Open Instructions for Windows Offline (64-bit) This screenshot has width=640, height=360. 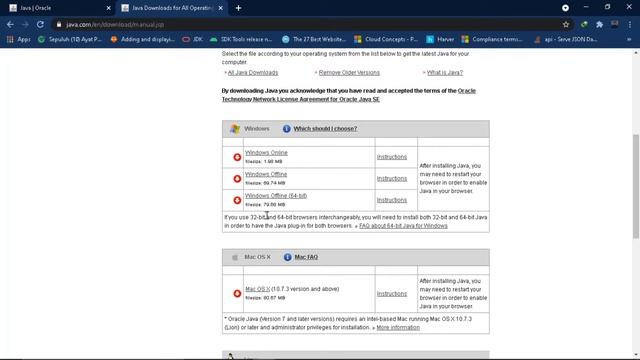point(392,200)
